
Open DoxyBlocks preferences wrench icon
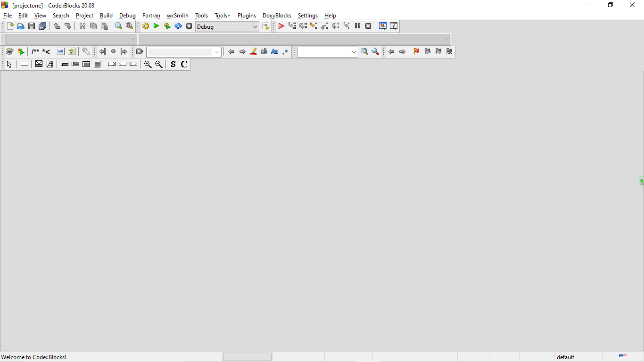click(x=86, y=52)
